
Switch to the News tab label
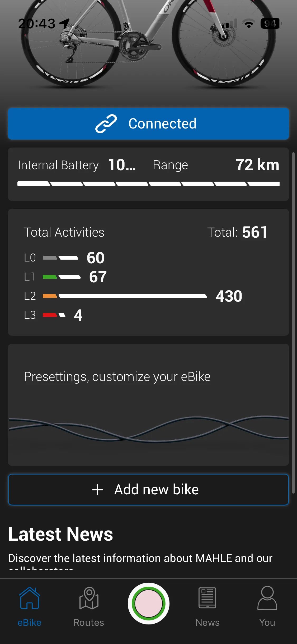208,623
